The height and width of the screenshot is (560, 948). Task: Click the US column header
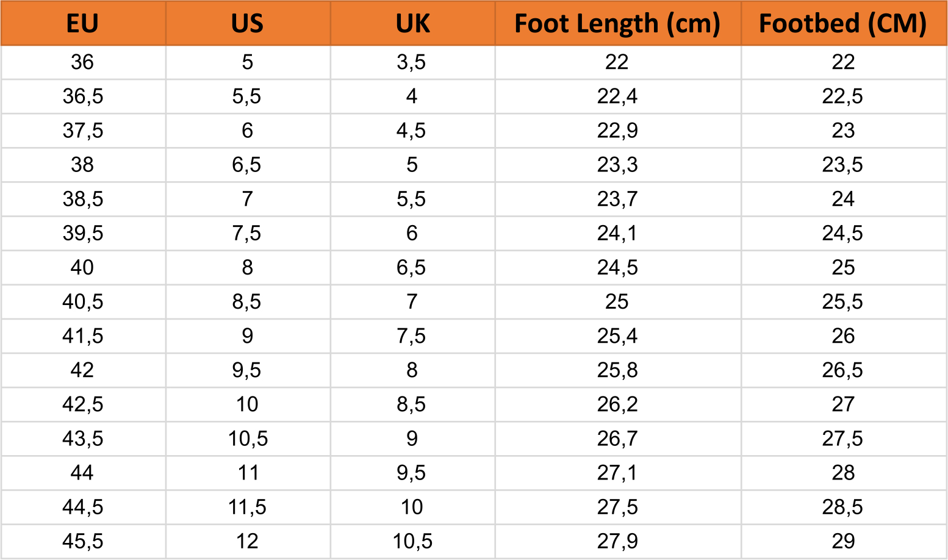coord(247,23)
